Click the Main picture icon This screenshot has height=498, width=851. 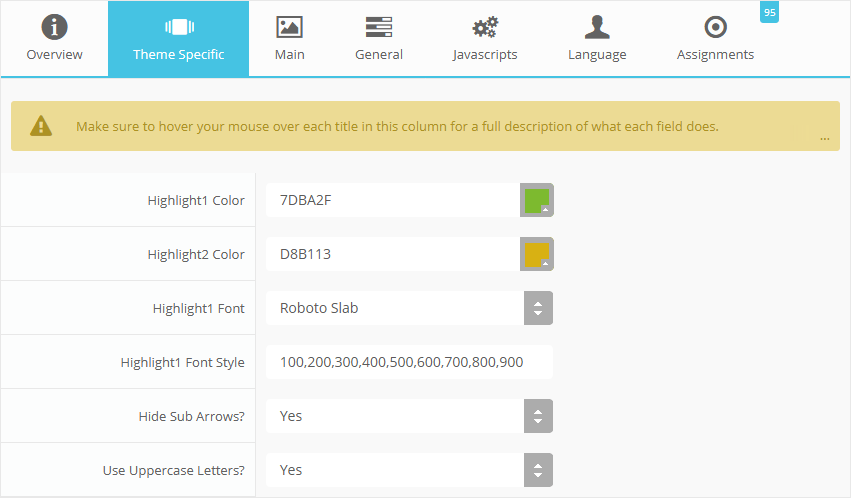[x=289, y=27]
